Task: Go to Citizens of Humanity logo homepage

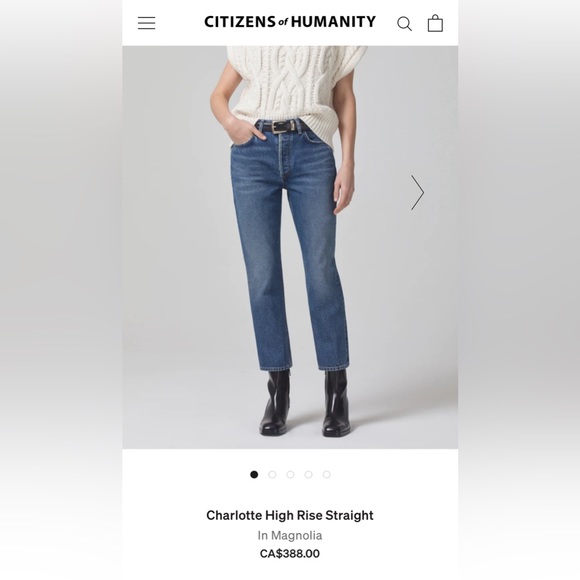Action: click(290, 22)
